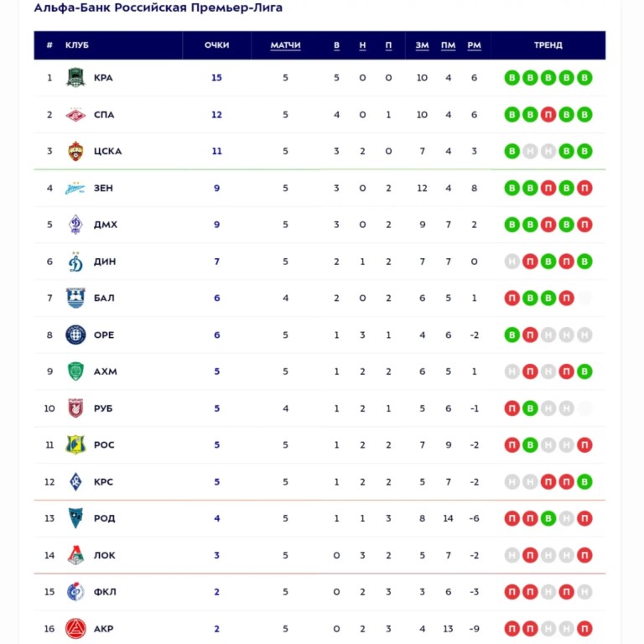Click last green В trend circle for КРС
This screenshot has height=644, width=644.
coord(584,482)
